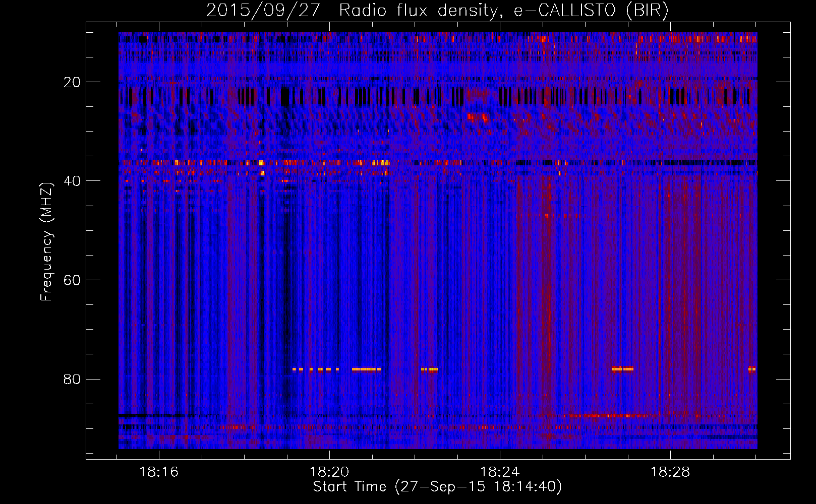Click the 18:28 time tick label
The image size is (816, 504).
pyautogui.click(x=670, y=472)
